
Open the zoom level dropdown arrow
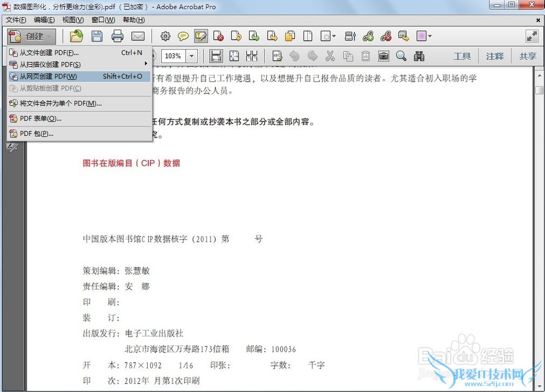(191, 56)
